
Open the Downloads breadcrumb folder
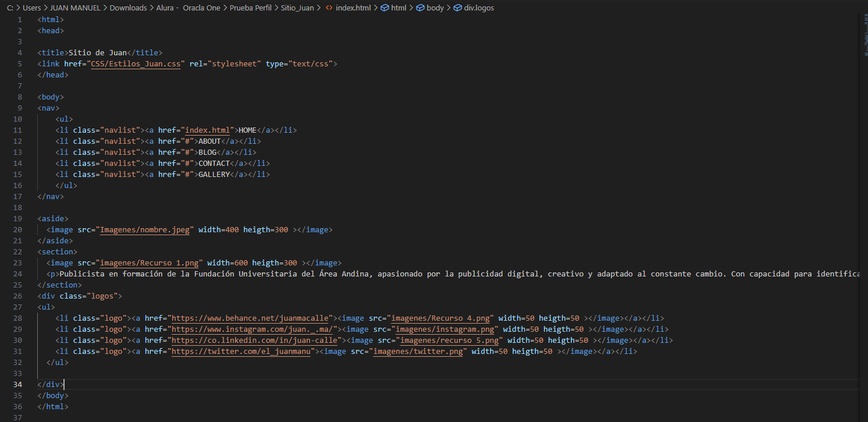pyautogui.click(x=128, y=8)
